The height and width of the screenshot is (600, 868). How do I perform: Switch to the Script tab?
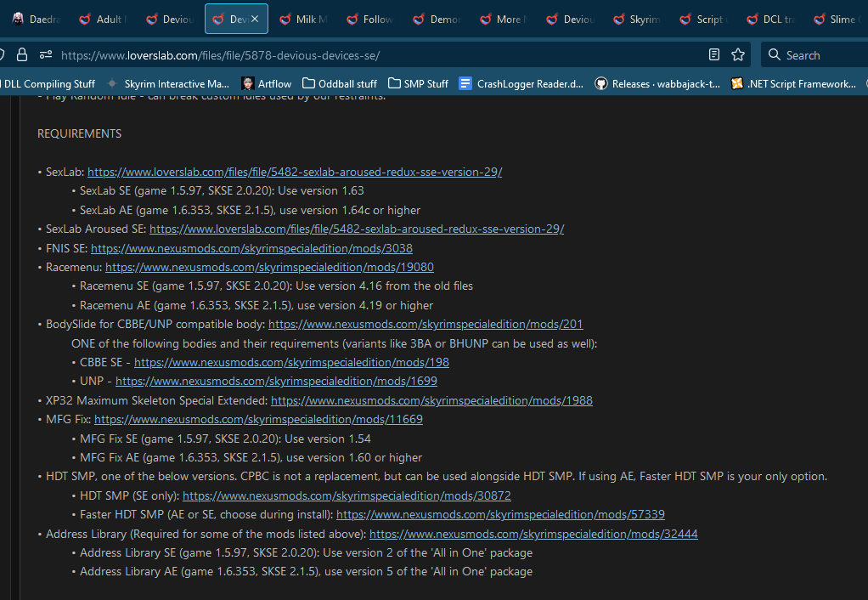click(x=704, y=20)
